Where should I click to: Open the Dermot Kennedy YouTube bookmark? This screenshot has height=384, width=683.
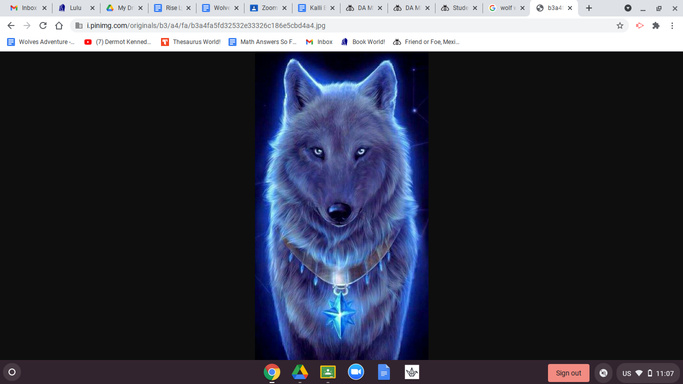(118, 42)
